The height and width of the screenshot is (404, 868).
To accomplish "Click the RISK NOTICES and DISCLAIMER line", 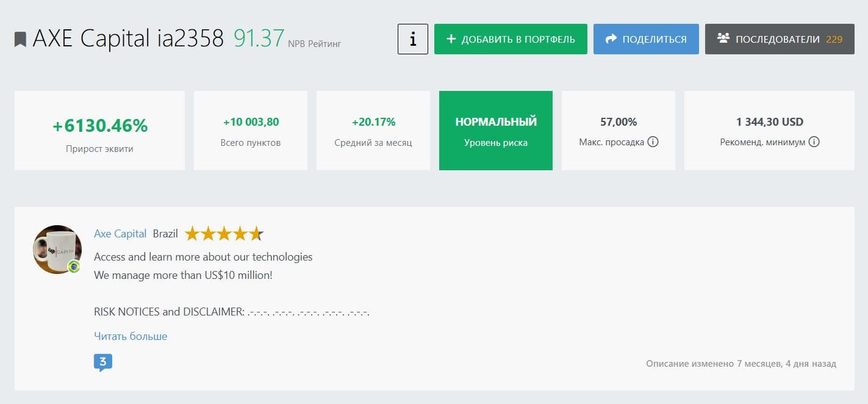I will click(x=232, y=312).
